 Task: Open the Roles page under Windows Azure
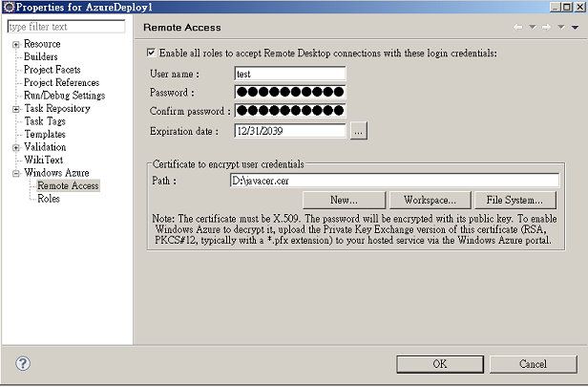[49, 199]
